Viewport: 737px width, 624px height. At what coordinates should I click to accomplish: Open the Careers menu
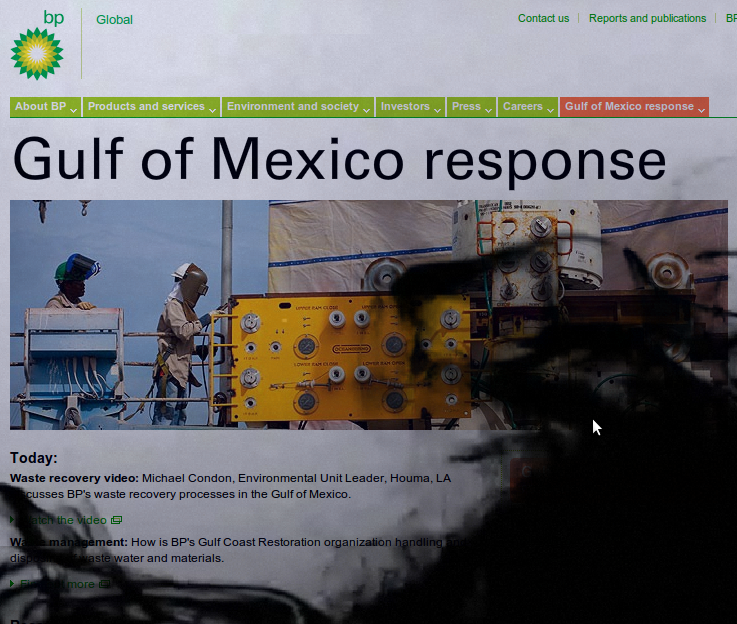click(528, 107)
